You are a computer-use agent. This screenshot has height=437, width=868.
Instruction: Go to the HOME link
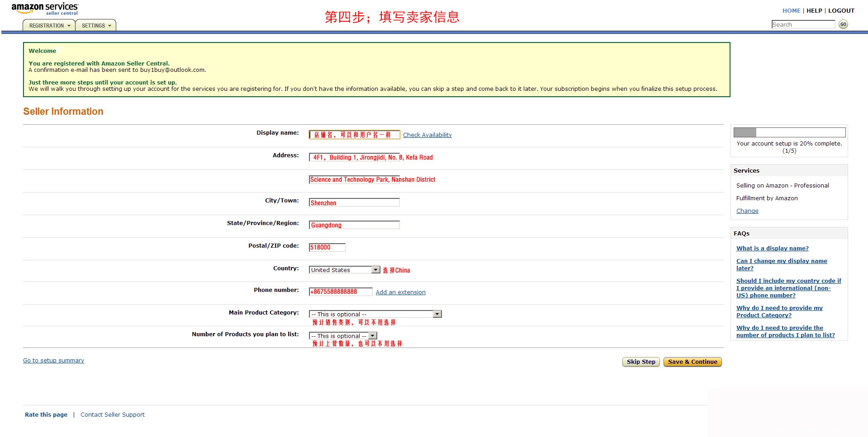click(791, 10)
